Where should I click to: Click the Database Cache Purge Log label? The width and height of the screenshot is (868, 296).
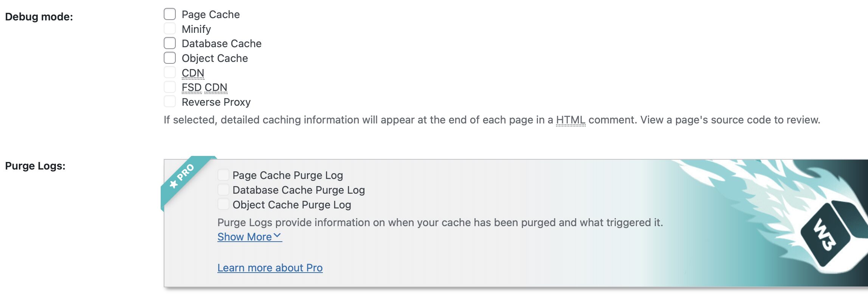[x=299, y=190]
